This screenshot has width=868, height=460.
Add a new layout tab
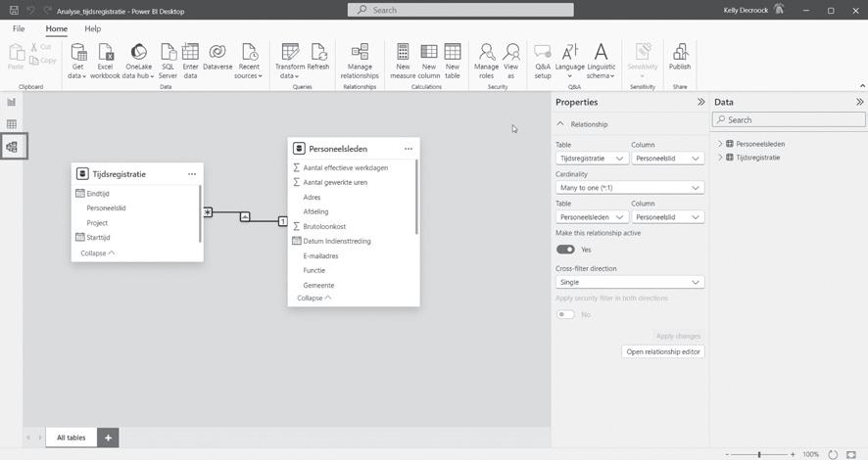pyautogui.click(x=108, y=437)
